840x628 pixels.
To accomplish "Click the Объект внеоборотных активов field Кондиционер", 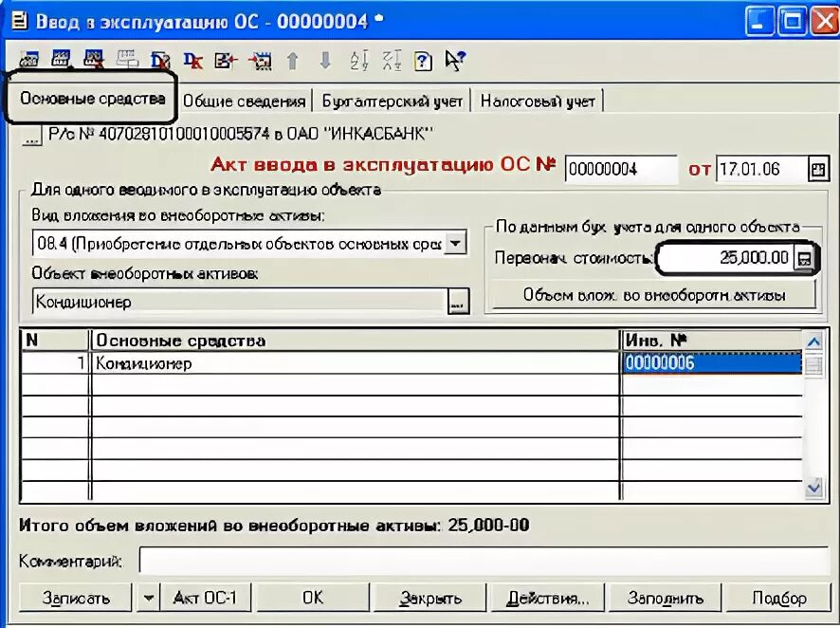I will [x=240, y=303].
